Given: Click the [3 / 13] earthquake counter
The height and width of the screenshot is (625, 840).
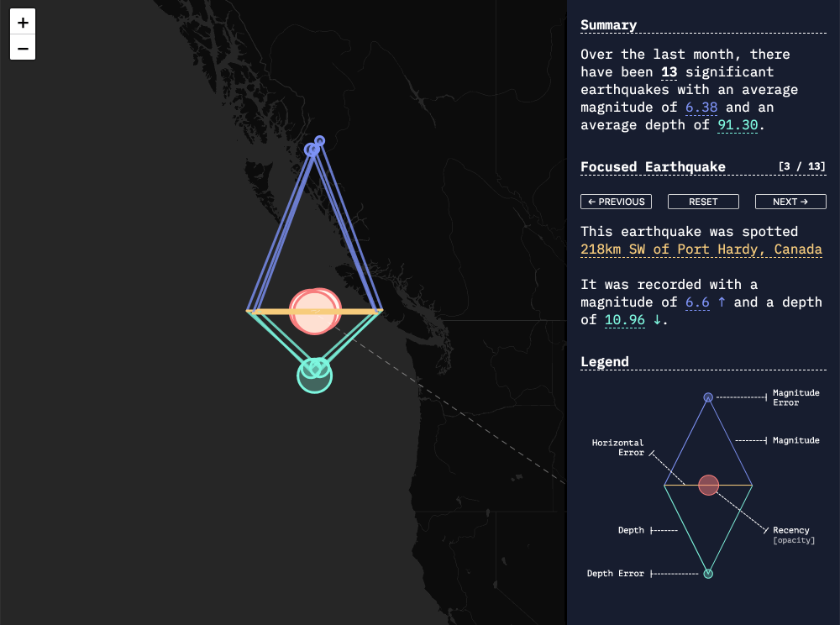Looking at the screenshot, I should [x=802, y=166].
